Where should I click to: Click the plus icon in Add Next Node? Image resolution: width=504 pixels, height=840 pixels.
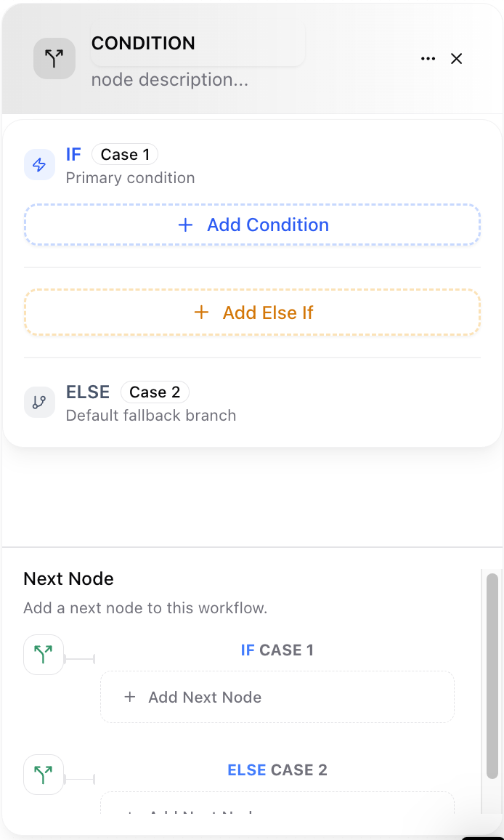coord(130,697)
